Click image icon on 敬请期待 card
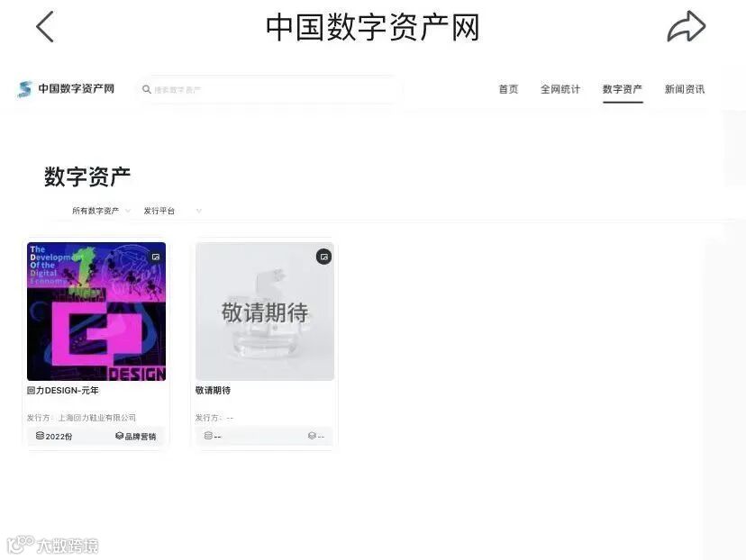 (x=324, y=257)
